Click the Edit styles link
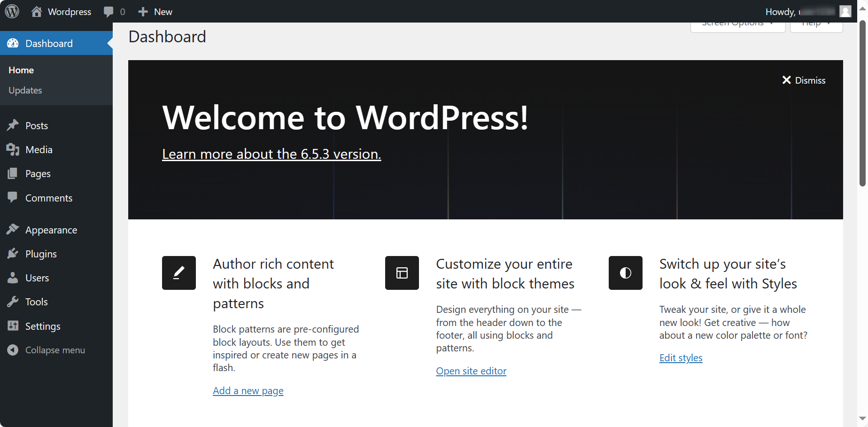The image size is (868, 427). [681, 358]
